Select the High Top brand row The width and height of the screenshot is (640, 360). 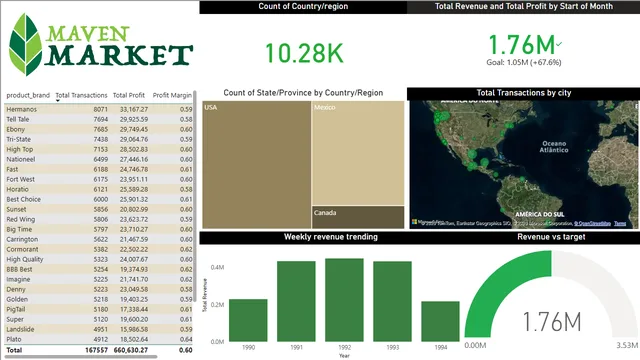pos(99,149)
